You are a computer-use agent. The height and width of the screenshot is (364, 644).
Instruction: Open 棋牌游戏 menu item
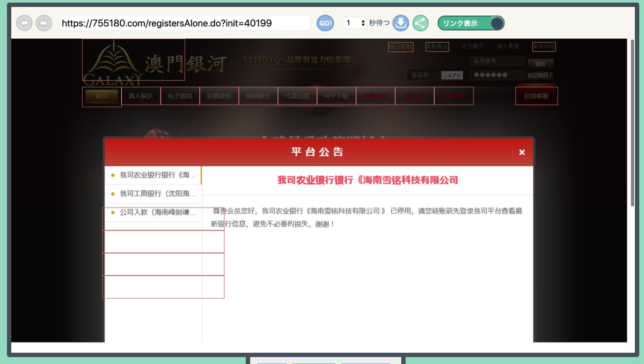tap(258, 96)
